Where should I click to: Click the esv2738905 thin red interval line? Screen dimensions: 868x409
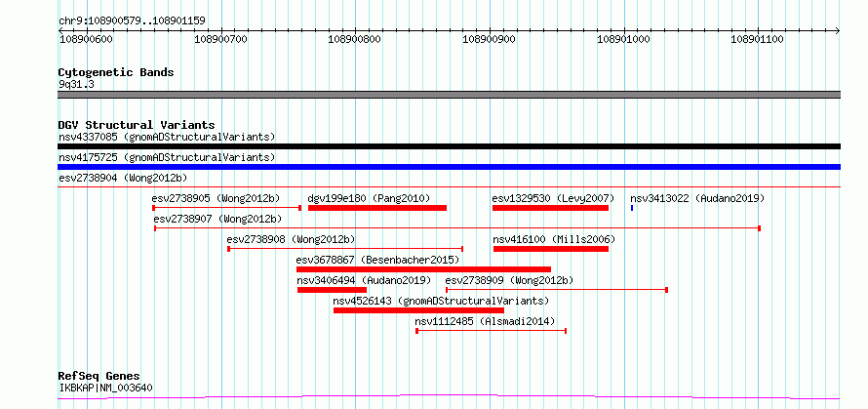[x=226, y=208]
